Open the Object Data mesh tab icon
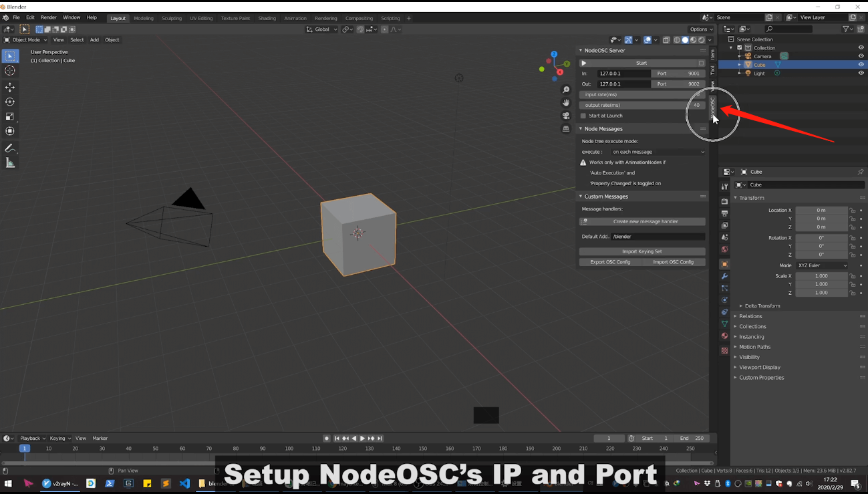This screenshot has height=494, width=868. (724, 324)
